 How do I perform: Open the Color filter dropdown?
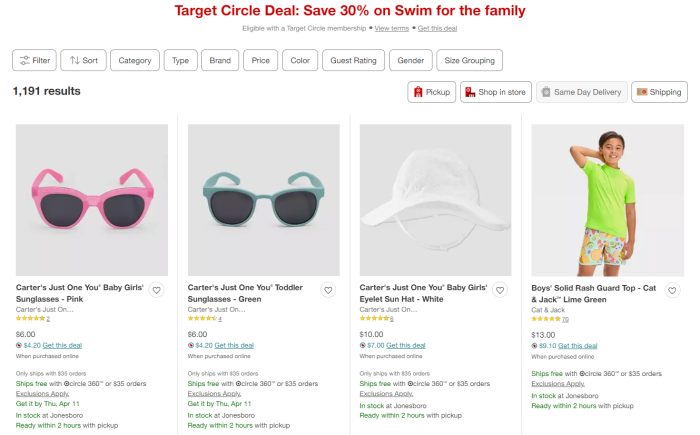pos(300,60)
